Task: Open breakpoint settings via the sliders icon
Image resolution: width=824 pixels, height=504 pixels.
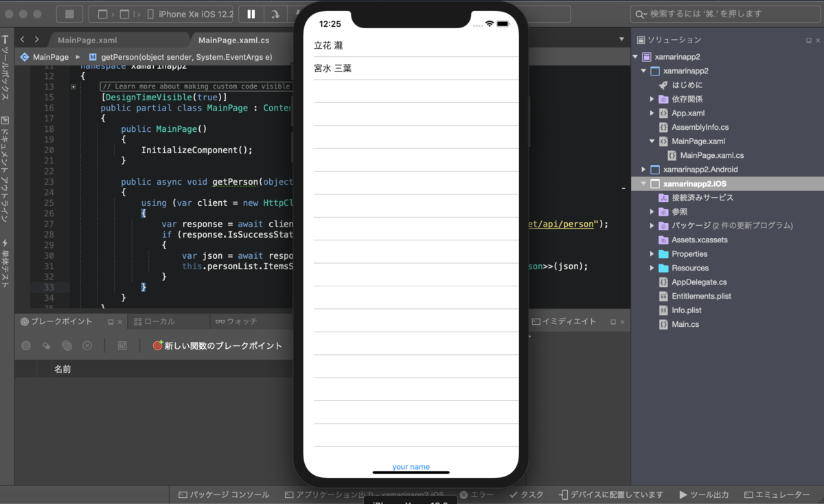Action: tap(122, 345)
